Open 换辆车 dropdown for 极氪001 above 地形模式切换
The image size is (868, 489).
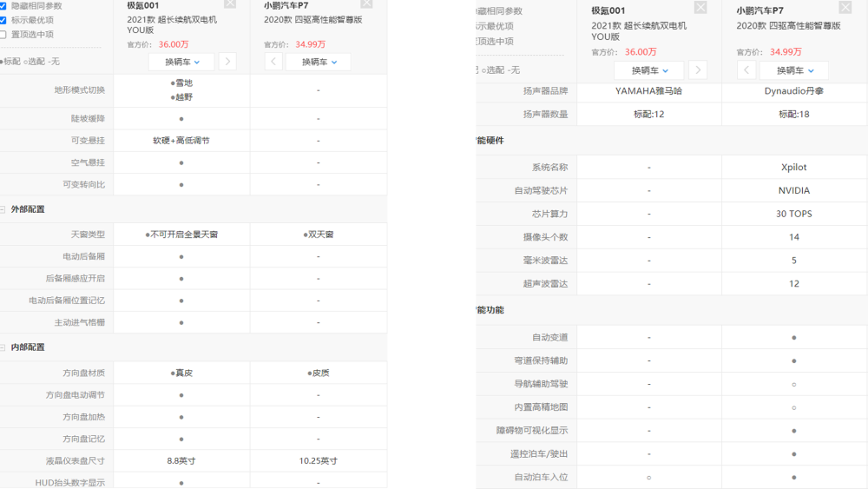point(181,62)
